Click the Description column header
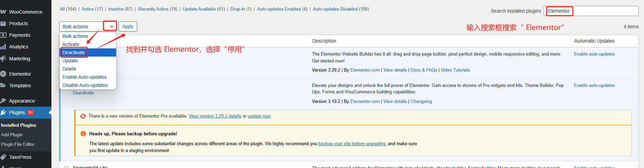Viewport: 644px width, 168px height. coord(324,41)
